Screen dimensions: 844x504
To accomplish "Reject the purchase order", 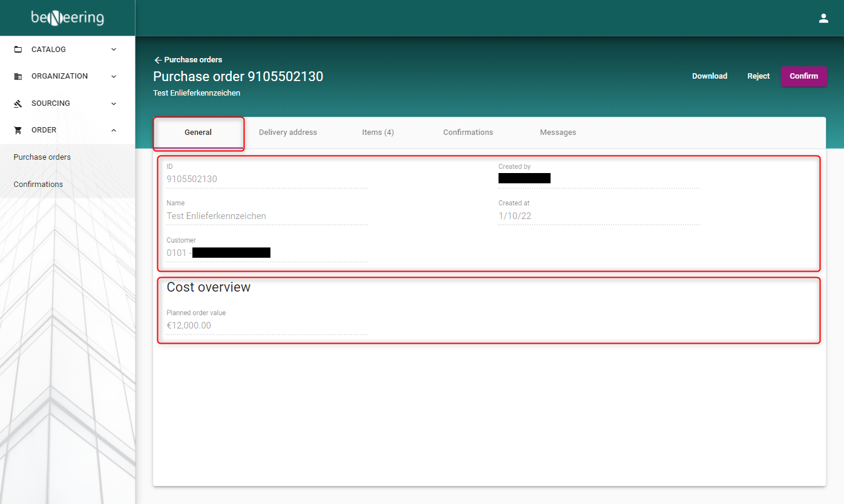I will tap(758, 76).
